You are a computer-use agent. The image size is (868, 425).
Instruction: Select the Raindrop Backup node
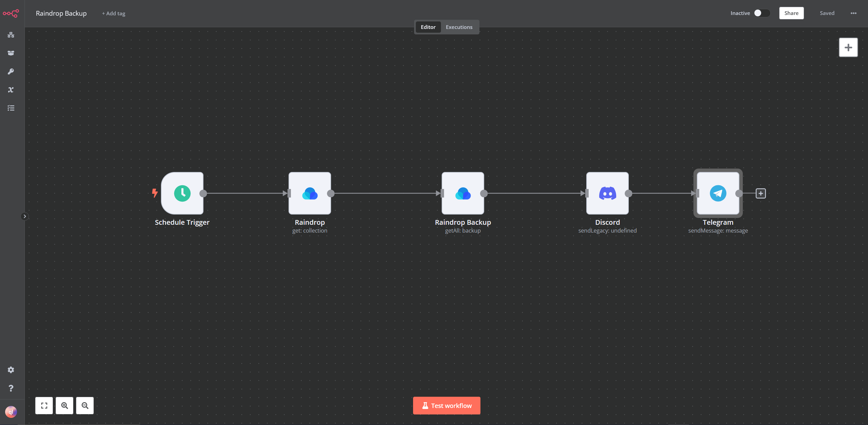(x=463, y=193)
